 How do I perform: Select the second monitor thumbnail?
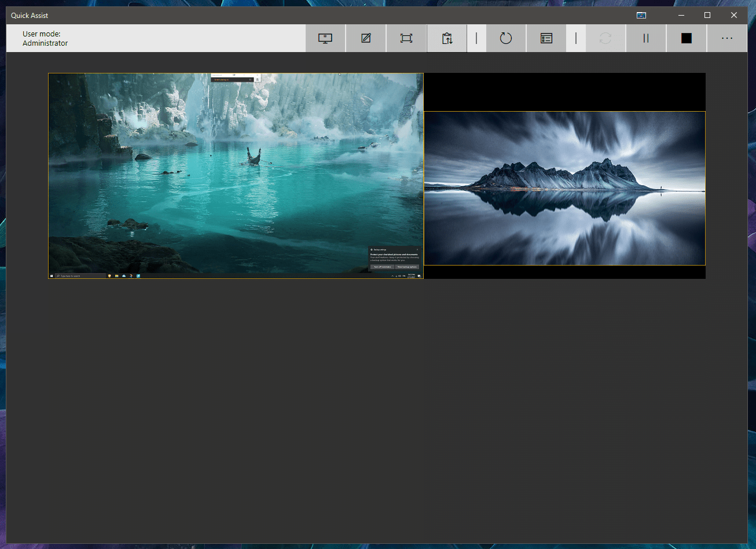point(564,188)
